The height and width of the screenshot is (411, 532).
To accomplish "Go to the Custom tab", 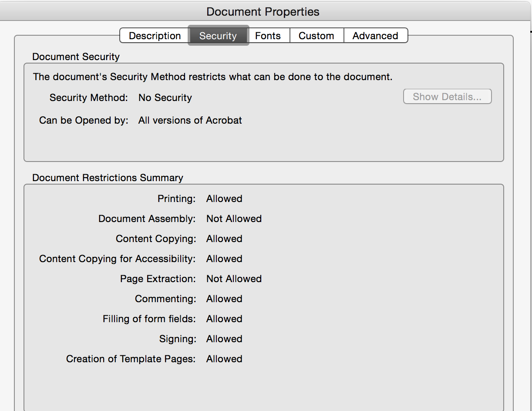I will tap(316, 36).
